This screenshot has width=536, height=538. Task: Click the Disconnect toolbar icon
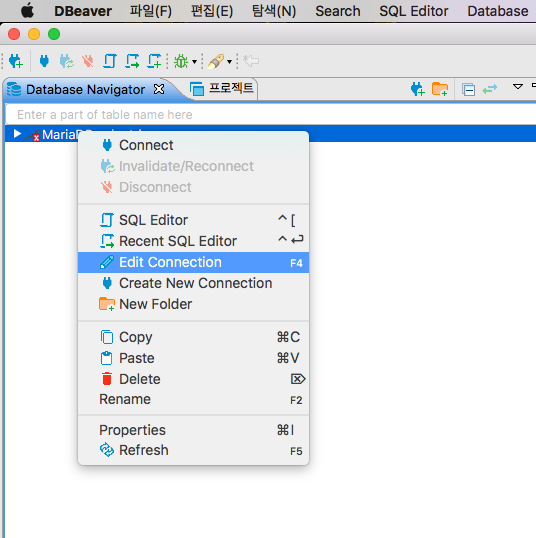point(88,61)
